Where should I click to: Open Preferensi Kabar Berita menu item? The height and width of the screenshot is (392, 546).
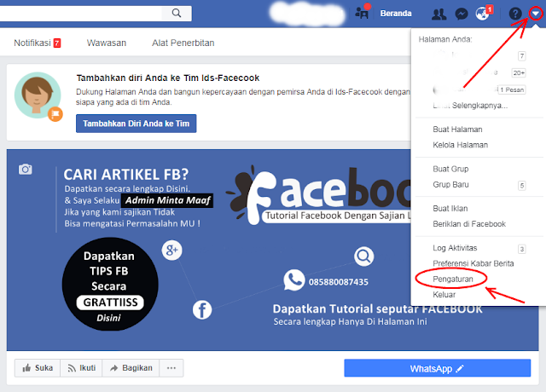(473, 263)
